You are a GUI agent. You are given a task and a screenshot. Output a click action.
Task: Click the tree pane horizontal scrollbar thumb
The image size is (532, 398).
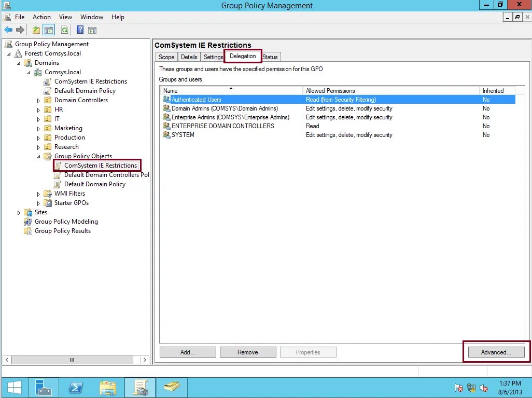[x=72, y=360]
